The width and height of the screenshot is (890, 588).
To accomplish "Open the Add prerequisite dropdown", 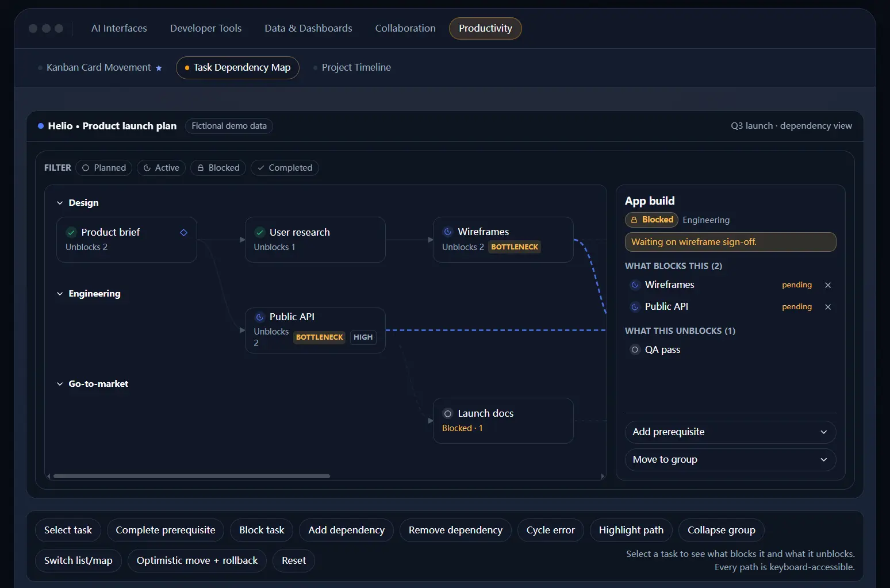I will click(730, 432).
